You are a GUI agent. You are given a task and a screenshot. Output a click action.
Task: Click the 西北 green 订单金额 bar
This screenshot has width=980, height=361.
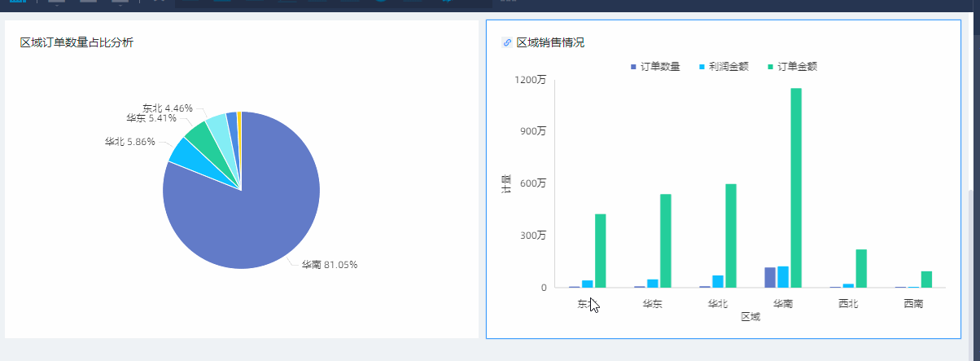[x=861, y=268]
